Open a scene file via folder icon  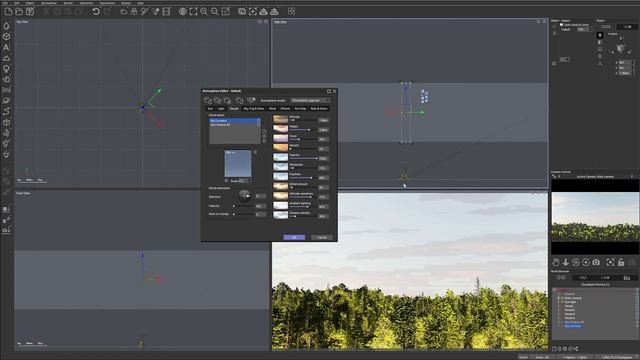(19, 11)
